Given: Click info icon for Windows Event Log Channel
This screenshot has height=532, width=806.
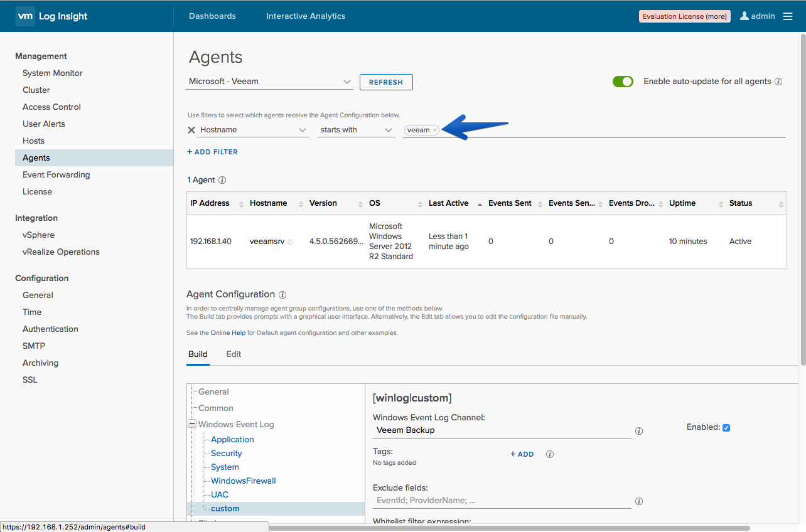Looking at the screenshot, I should [639, 431].
